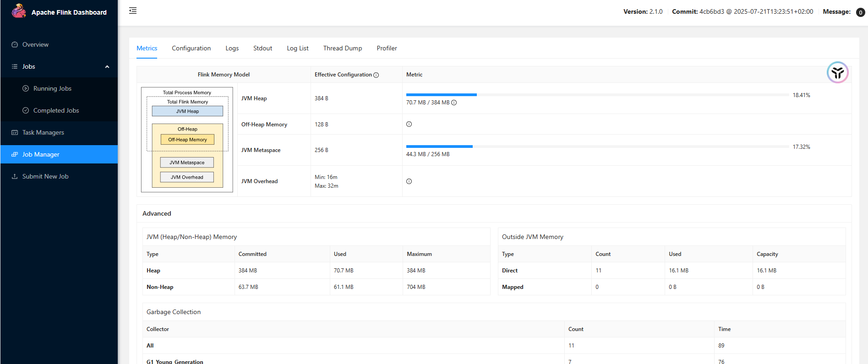Click the JVM Heap usage progress bar
This screenshot has width=868, height=364.
(597, 95)
